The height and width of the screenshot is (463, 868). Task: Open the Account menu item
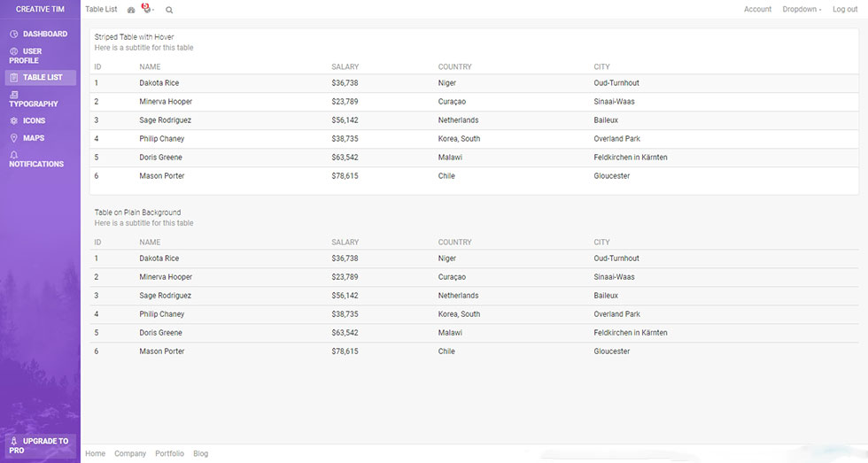[x=757, y=10]
